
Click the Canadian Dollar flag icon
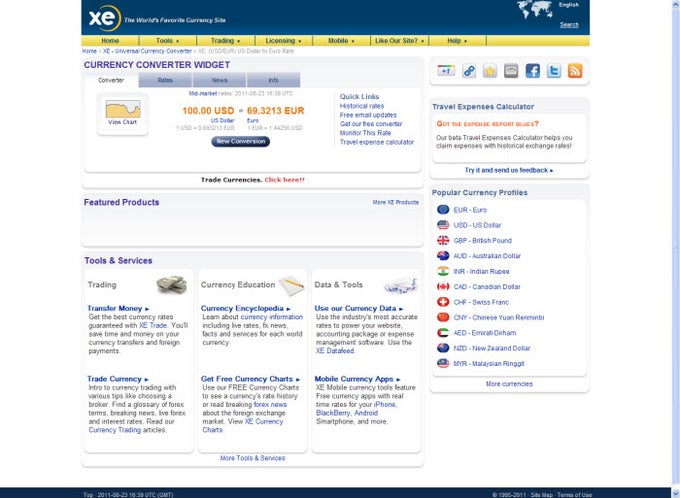(x=443, y=286)
